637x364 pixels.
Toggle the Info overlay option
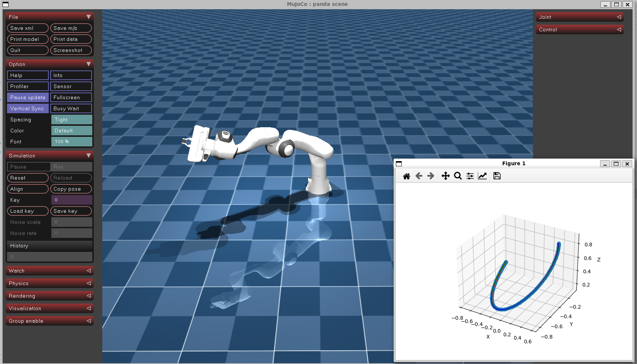pos(71,75)
